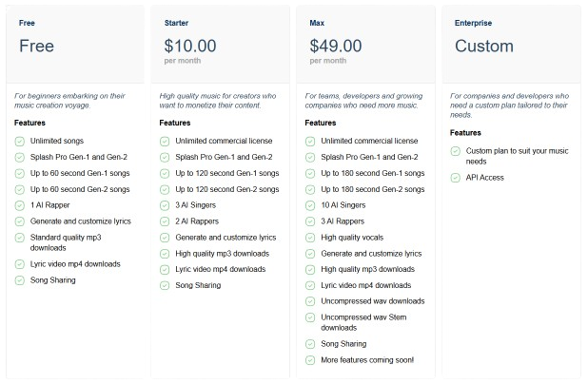Click checkmark icon beside 3 AI Singers
Viewport: 588px width, 384px height.
(x=165, y=205)
